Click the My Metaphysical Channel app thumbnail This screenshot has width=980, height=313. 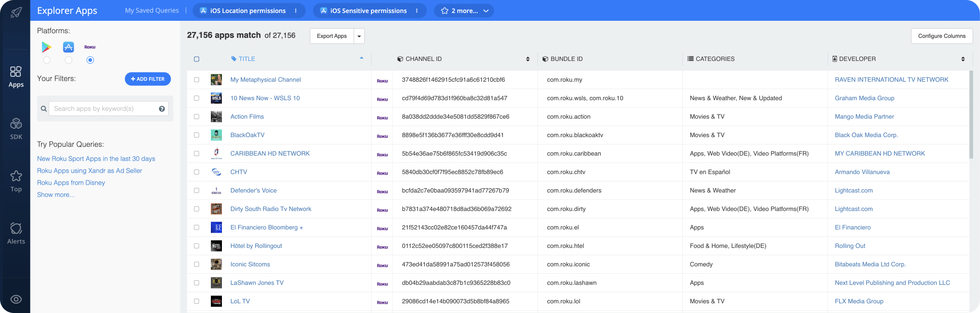pos(216,79)
